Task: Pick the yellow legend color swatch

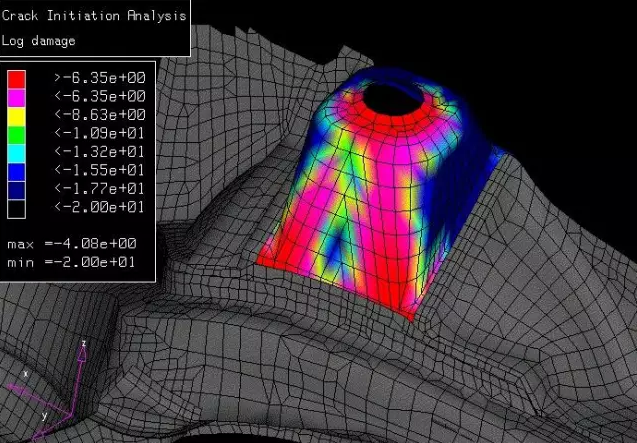Action: point(17,115)
